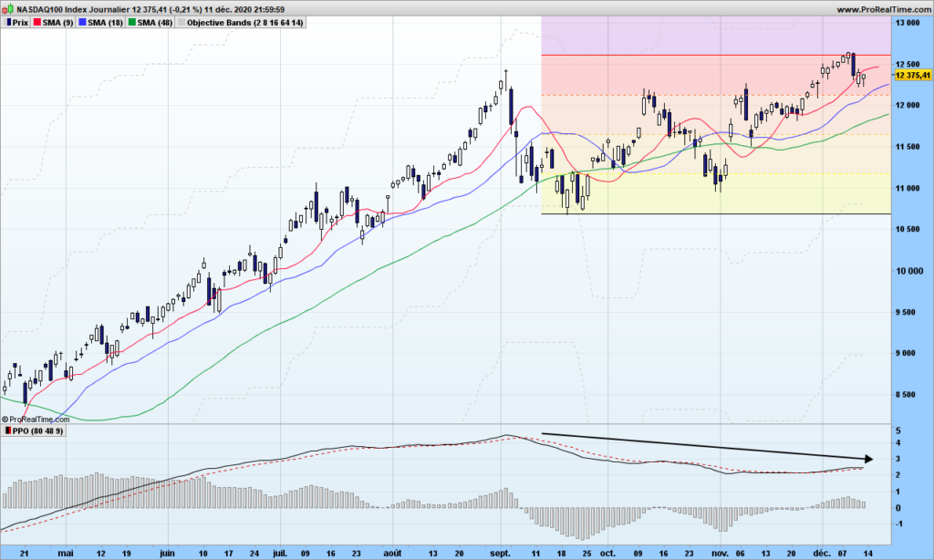Select the nov. marker on the time axis
This screenshot has height=560, width=934.
721,554
